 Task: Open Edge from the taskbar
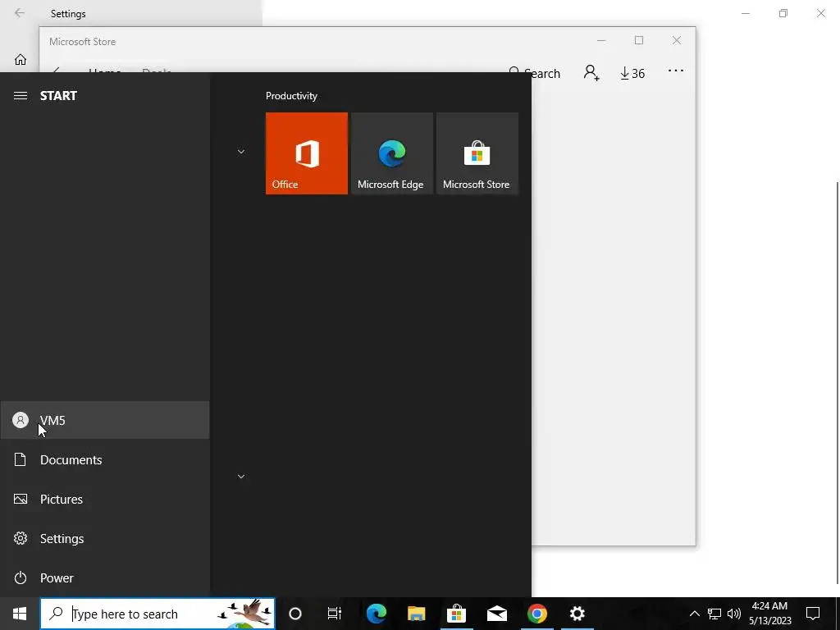[376, 614]
